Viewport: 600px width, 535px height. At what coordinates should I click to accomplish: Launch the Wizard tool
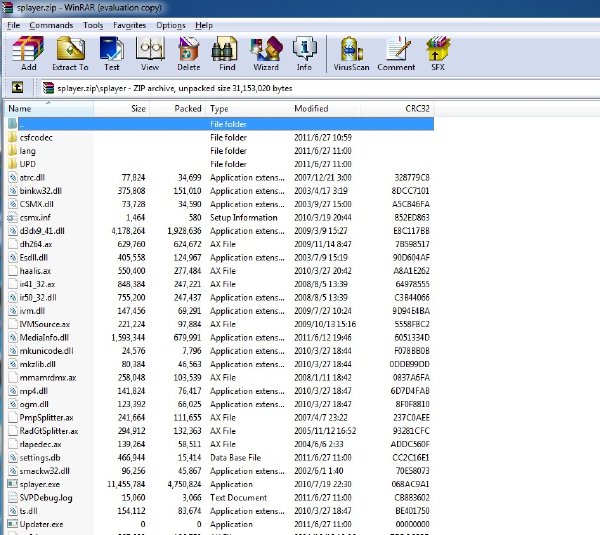(x=266, y=49)
